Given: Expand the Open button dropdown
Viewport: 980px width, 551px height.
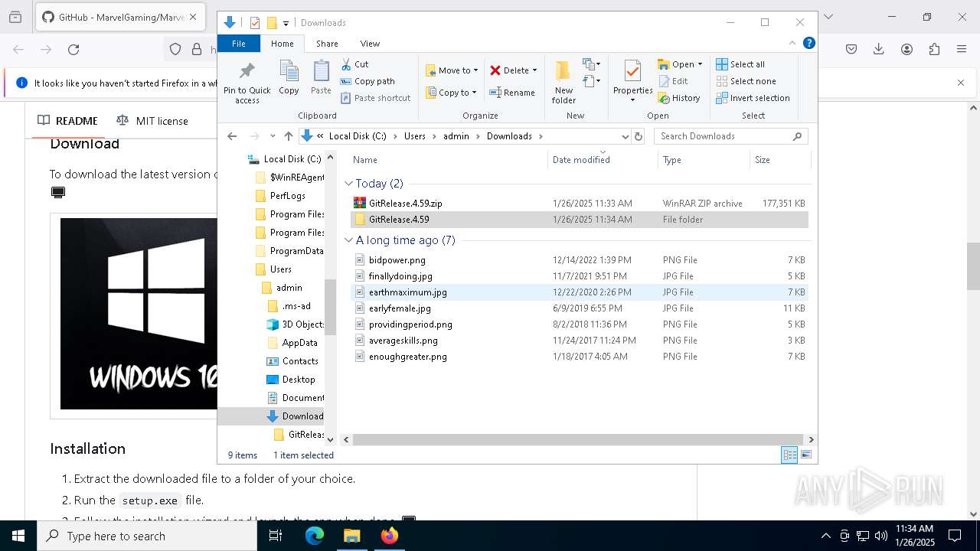Looking at the screenshot, I should coord(700,64).
